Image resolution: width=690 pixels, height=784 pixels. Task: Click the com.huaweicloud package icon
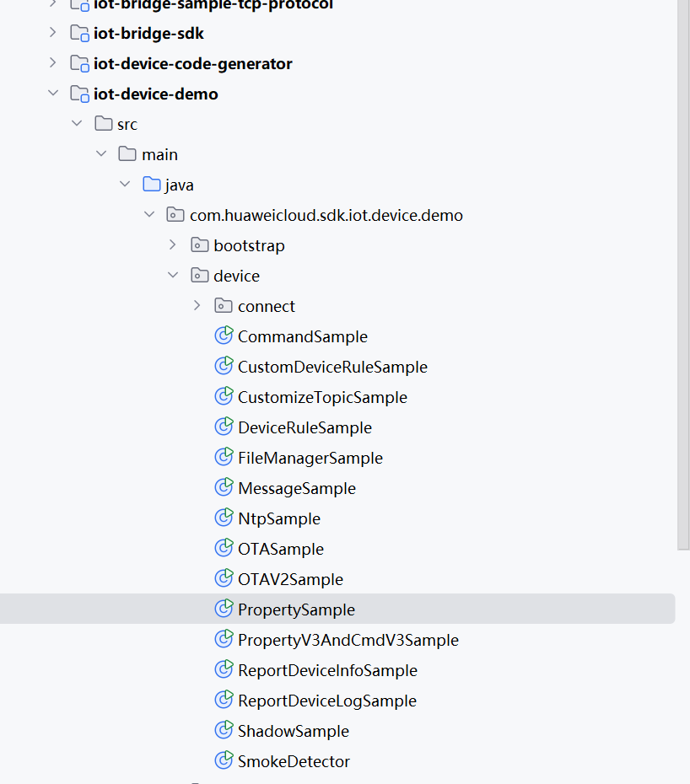175,214
